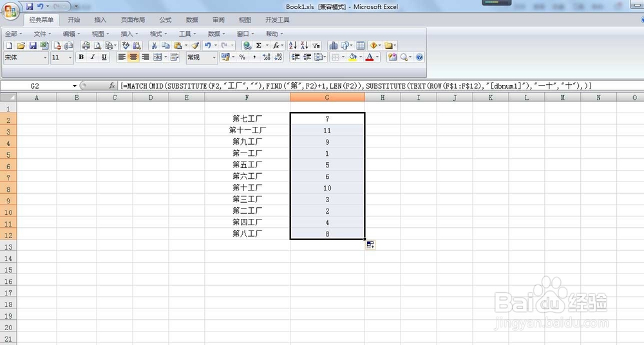This screenshot has width=644, height=345.
Task: Click the print icon in toolbar
Action: pyautogui.click(x=86, y=46)
